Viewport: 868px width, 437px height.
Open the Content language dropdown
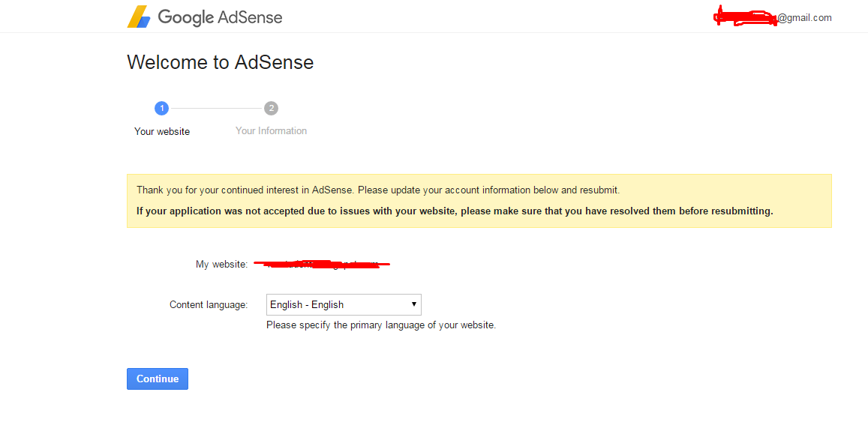pos(343,304)
